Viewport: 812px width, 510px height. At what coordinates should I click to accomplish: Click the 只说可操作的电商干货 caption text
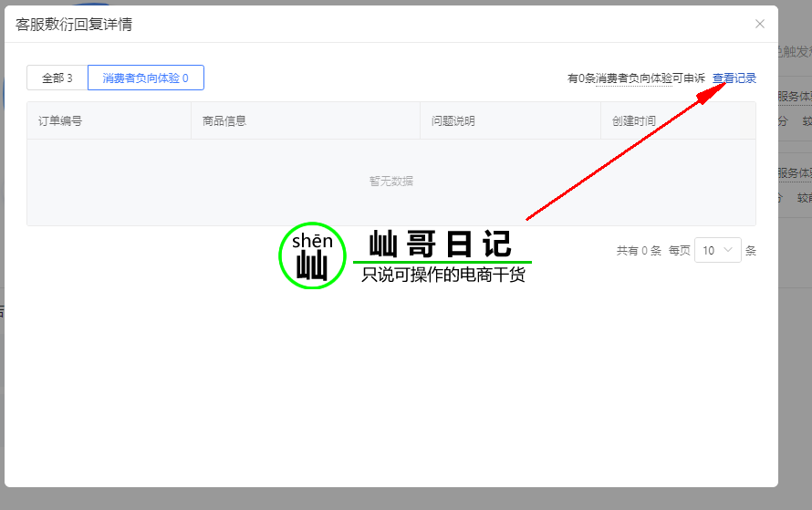[x=443, y=275]
